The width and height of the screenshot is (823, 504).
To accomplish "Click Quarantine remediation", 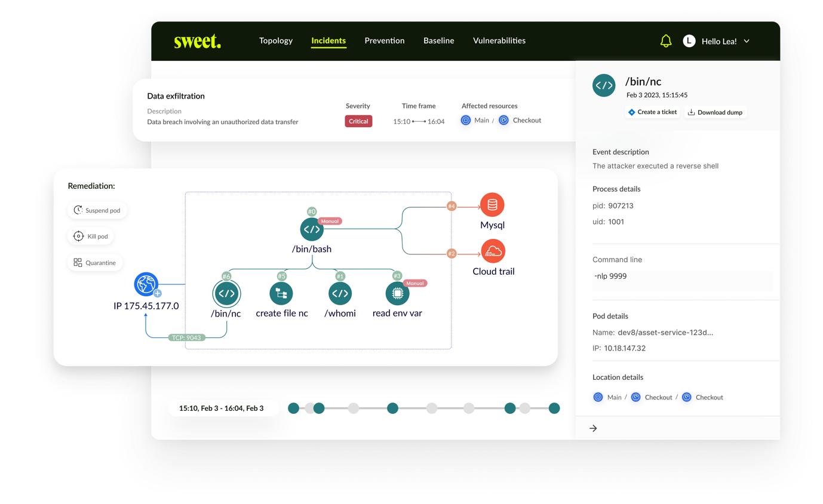I will point(95,262).
